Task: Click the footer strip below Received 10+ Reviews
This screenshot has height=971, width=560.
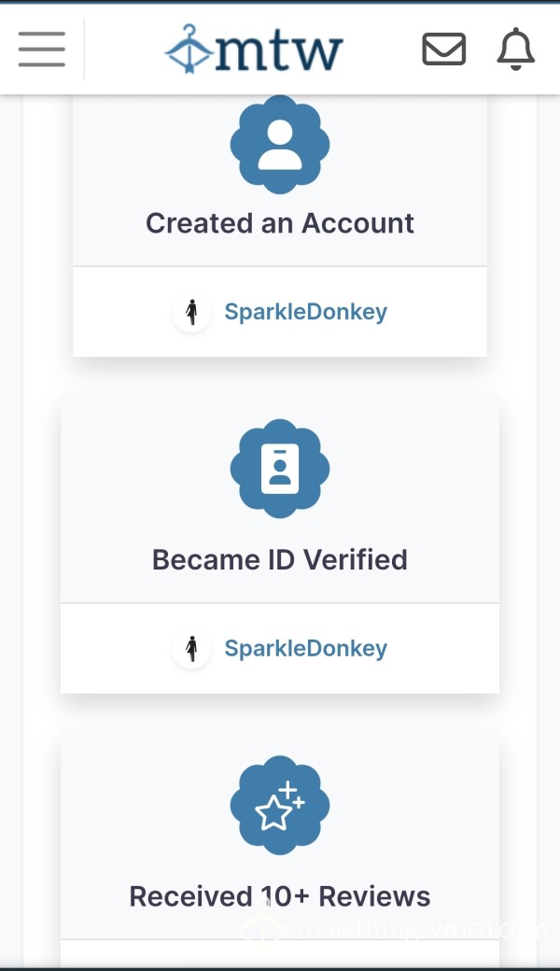Action: coord(280,953)
